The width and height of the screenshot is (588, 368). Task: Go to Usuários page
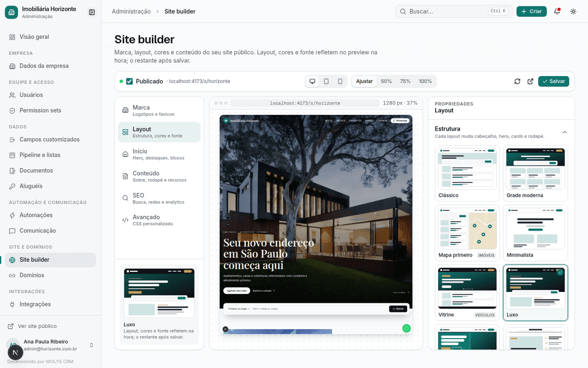(50, 95)
